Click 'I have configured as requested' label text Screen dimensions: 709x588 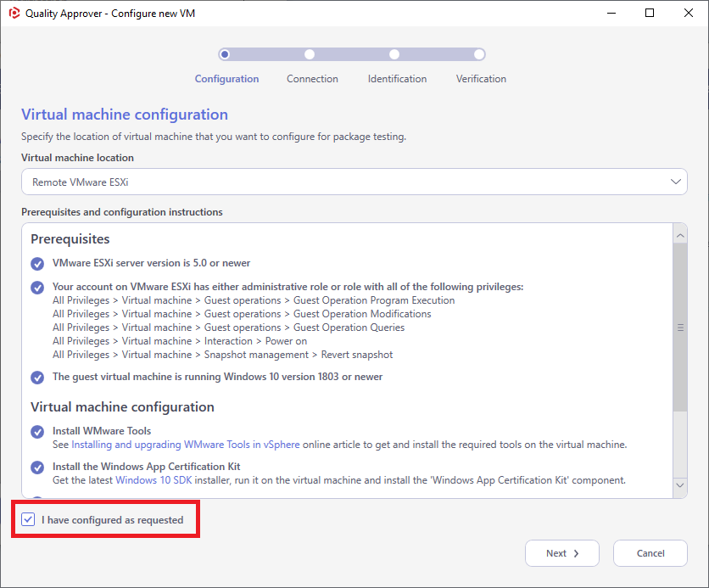click(x=113, y=520)
